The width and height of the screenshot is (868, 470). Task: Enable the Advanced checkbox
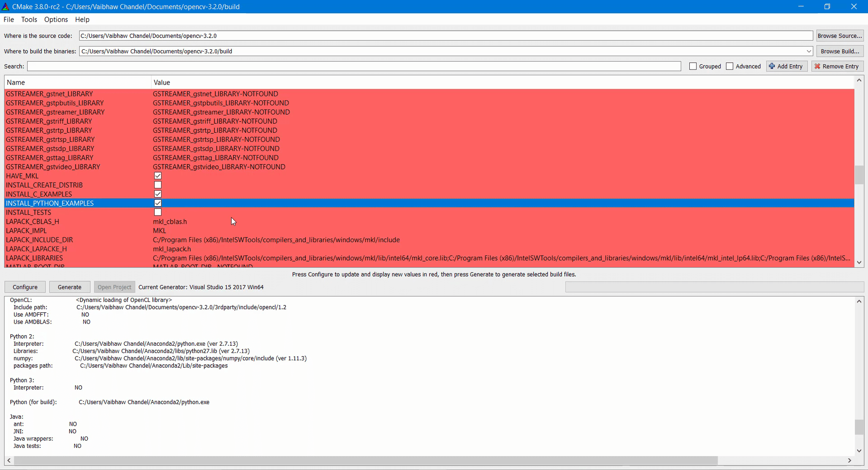tap(729, 66)
